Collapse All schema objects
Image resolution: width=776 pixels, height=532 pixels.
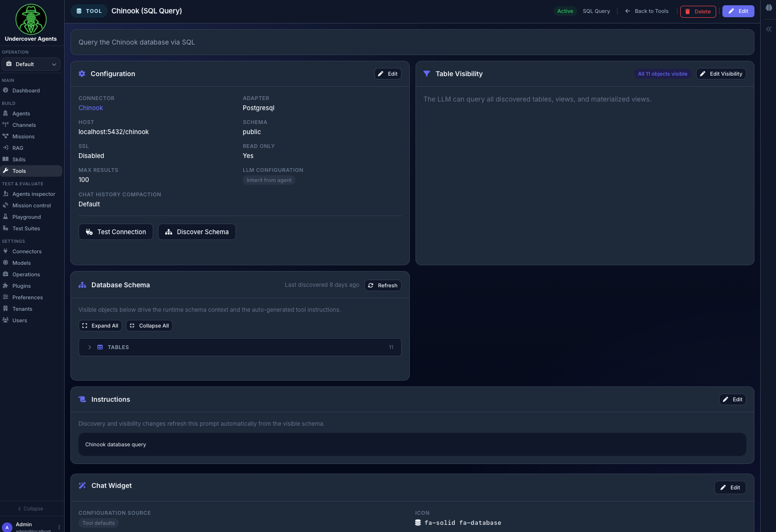[x=149, y=326]
